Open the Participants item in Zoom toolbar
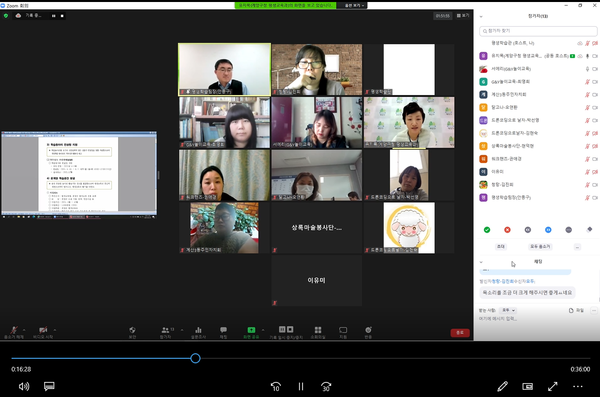The width and height of the screenshot is (600, 397). [166, 332]
